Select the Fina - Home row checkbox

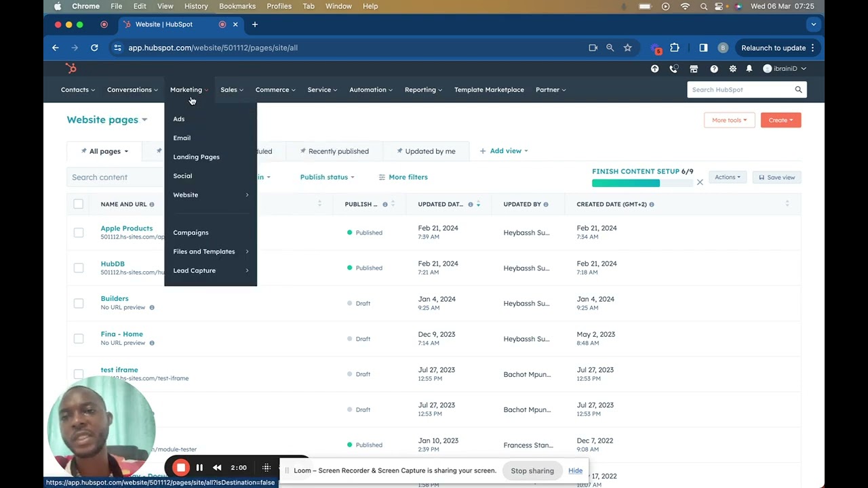coord(79,338)
